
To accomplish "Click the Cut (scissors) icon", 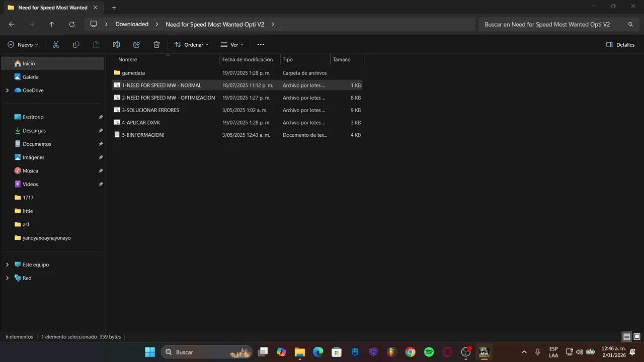I will tap(56, 45).
